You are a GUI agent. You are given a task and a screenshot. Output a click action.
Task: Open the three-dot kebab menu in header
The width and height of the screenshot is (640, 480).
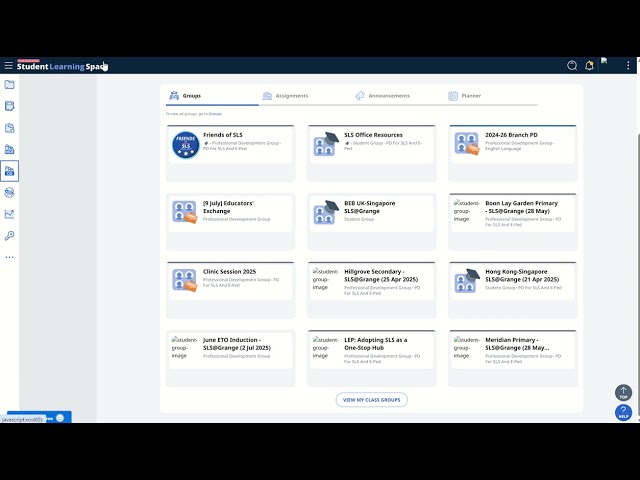click(x=628, y=65)
